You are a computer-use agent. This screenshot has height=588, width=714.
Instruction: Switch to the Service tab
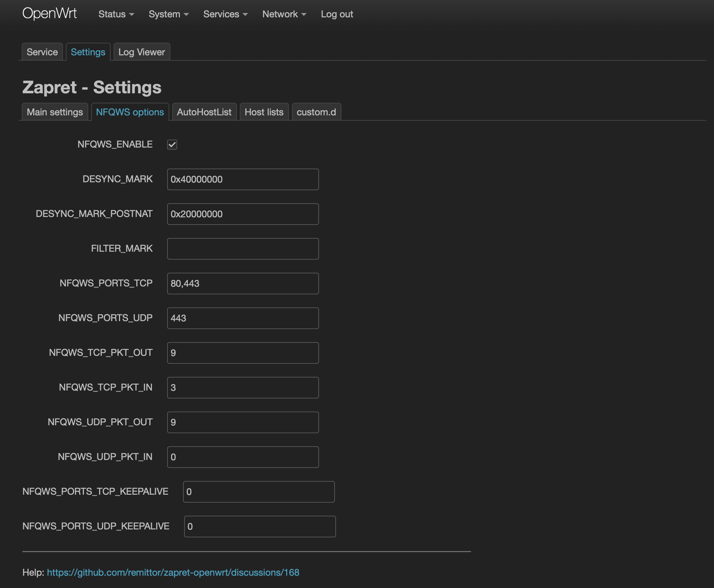point(42,52)
